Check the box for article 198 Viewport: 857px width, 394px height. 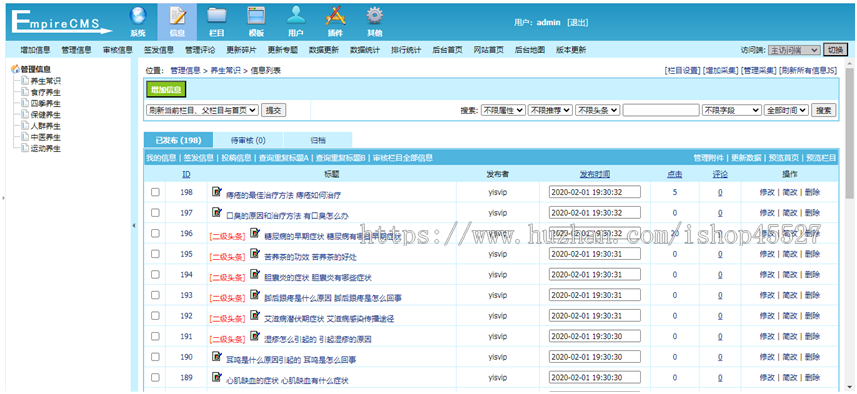[x=155, y=192]
